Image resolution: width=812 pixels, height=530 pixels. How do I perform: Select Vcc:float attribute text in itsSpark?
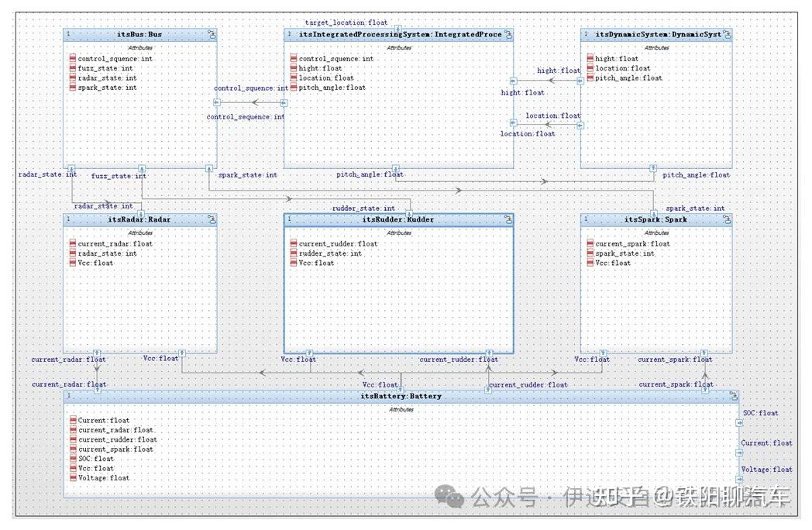click(613, 263)
